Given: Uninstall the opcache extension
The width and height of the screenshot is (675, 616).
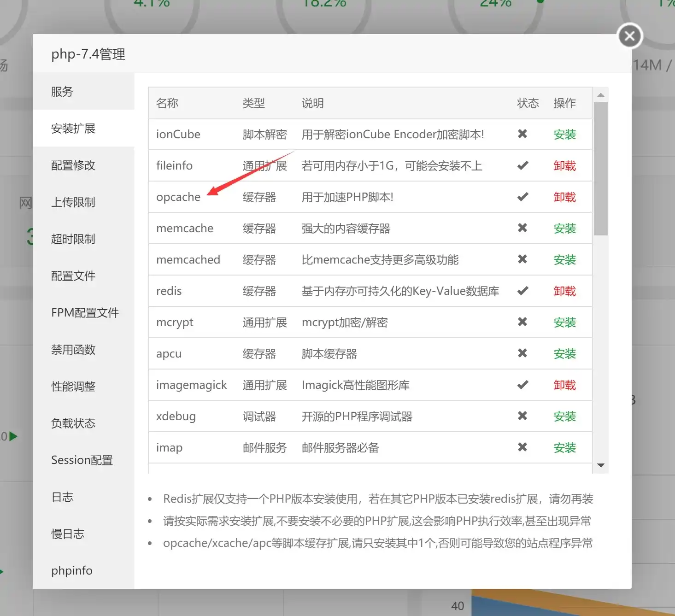Looking at the screenshot, I should (x=564, y=197).
